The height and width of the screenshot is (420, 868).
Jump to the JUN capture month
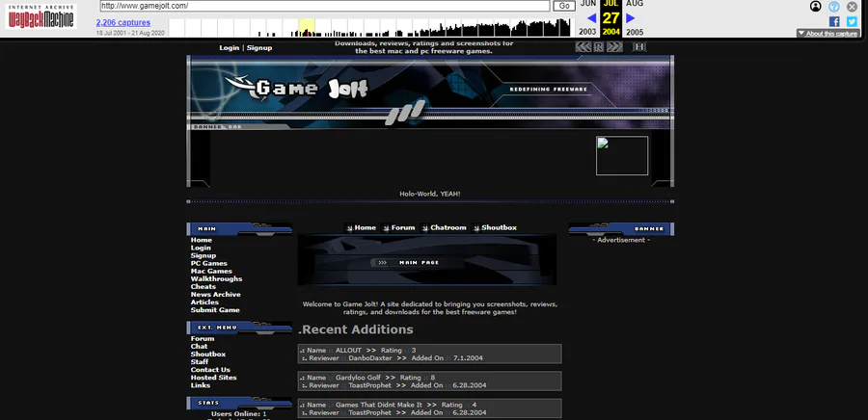pos(588,4)
